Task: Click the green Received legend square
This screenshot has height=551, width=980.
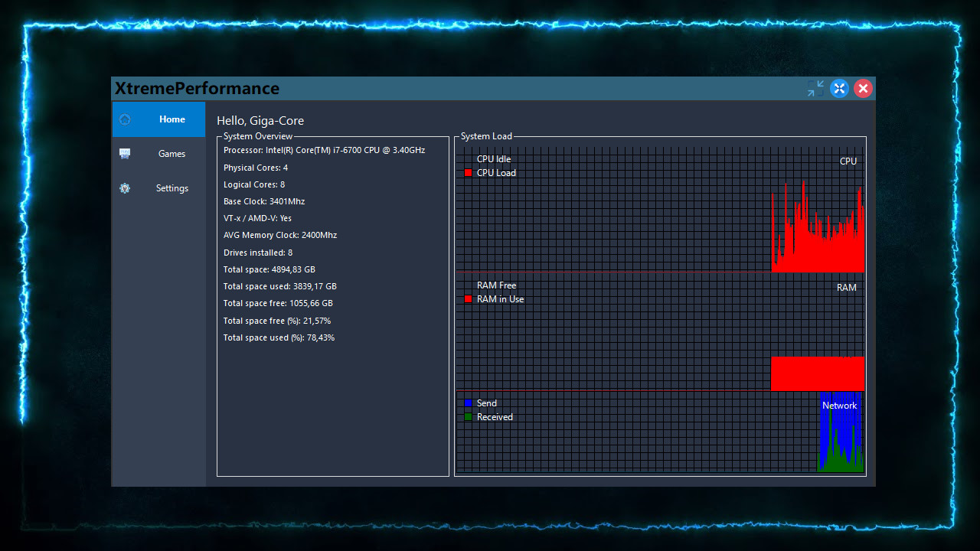Action: pyautogui.click(x=468, y=417)
